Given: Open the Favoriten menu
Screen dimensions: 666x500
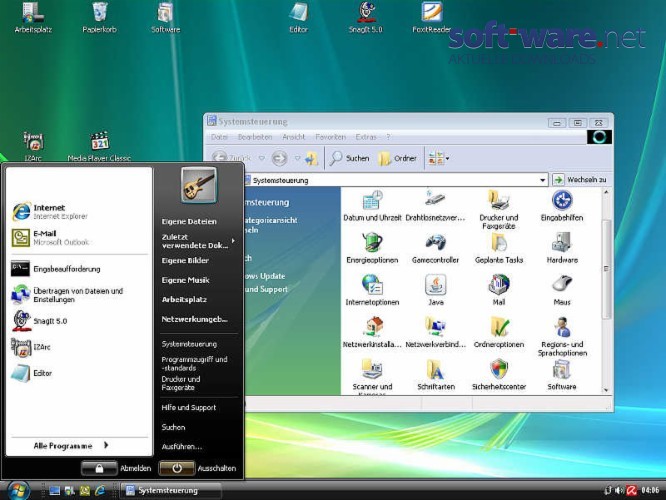Looking at the screenshot, I should pos(330,137).
